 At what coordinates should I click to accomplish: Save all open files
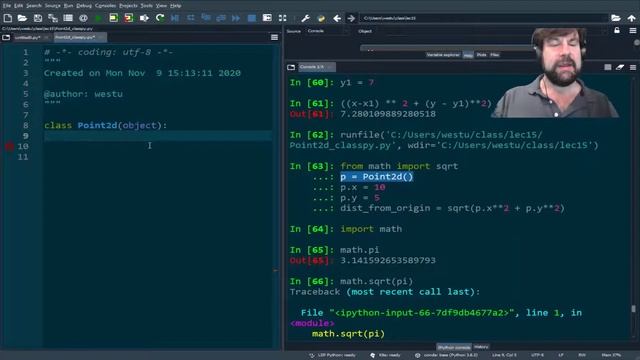click(x=53, y=18)
